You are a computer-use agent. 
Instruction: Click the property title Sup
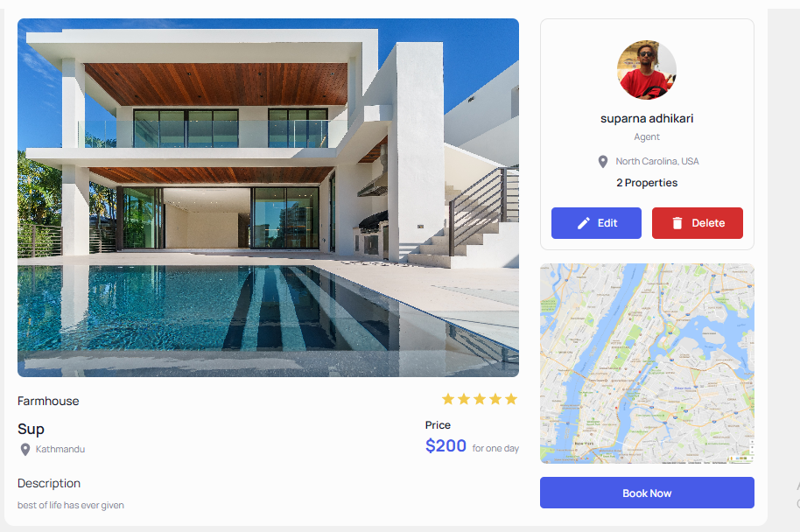(32, 429)
